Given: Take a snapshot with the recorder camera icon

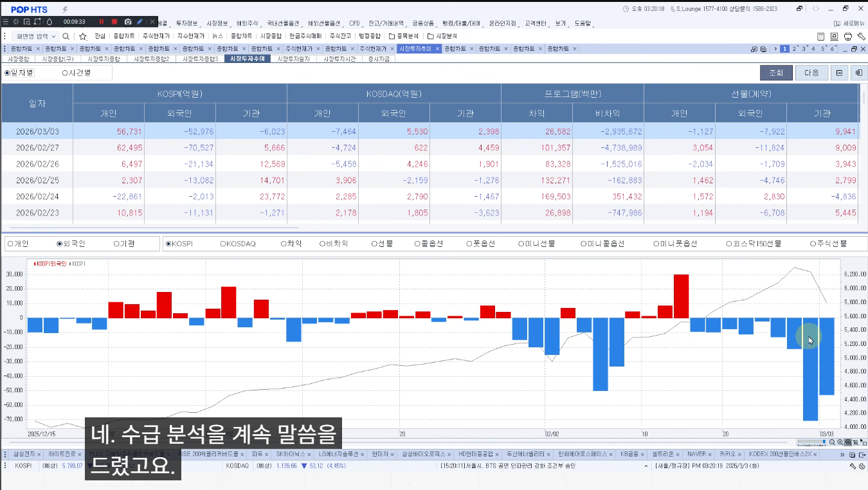Looking at the screenshot, I should (128, 22).
